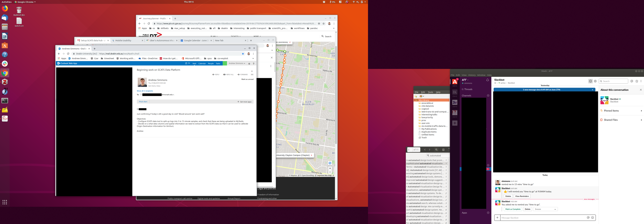
Task: Open Slack mentions and reactions
Action: pos(632,81)
